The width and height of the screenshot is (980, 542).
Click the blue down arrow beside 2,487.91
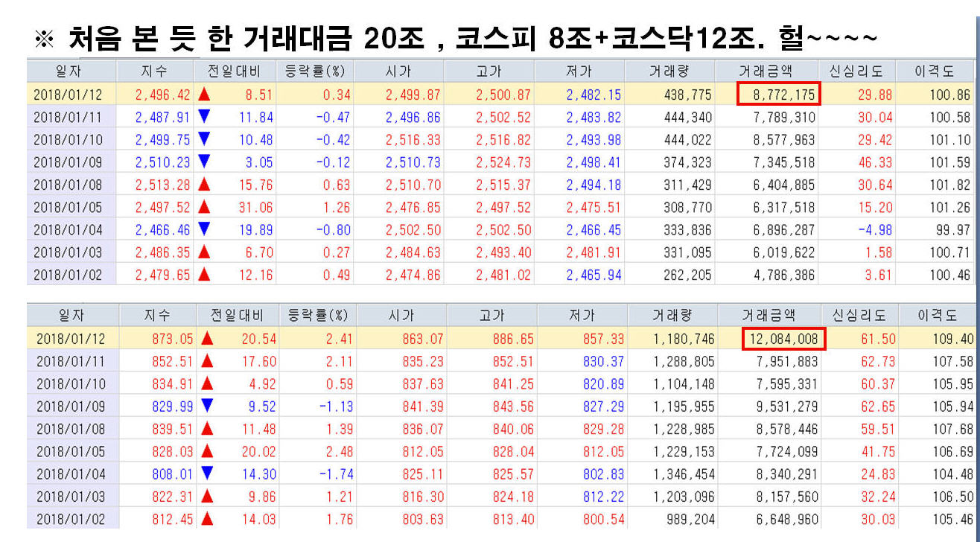(x=203, y=117)
